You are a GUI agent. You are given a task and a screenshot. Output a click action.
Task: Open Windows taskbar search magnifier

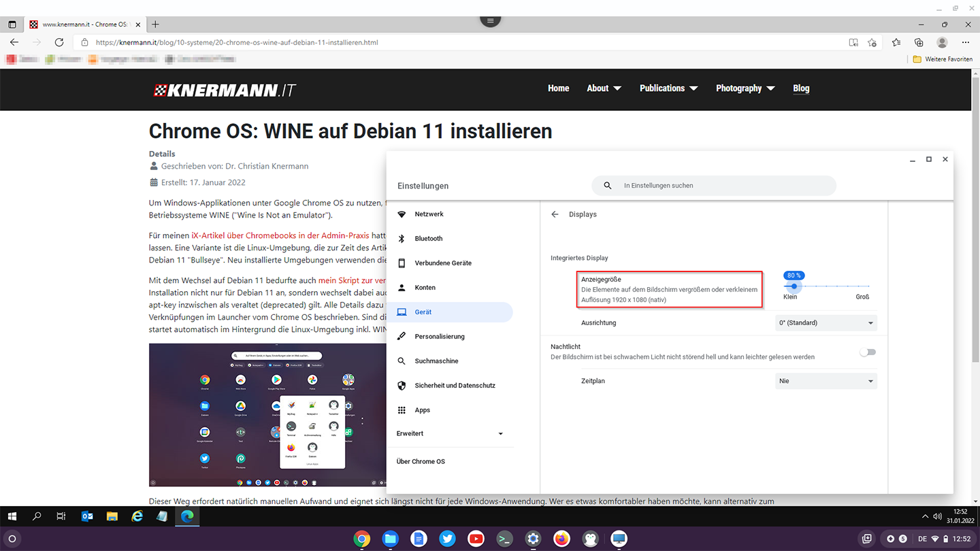[37, 516]
